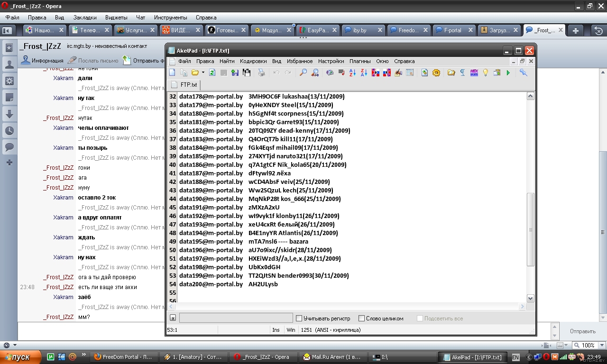Screen dimensions: 607x364
Task: Open the Replace tool in AkelPad toolbar
Action: [x=314, y=73]
